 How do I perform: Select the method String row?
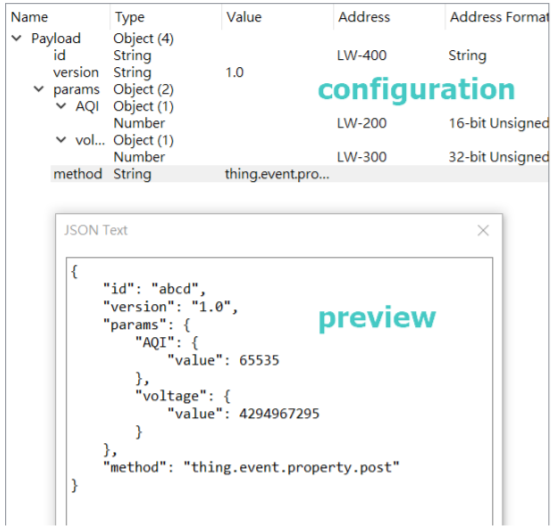[300, 174]
